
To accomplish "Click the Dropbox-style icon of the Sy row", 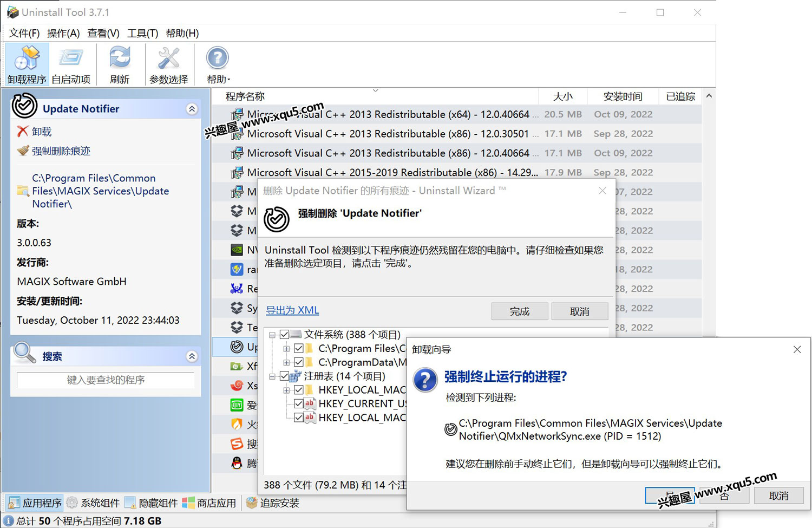I will click(x=237, y=308).
